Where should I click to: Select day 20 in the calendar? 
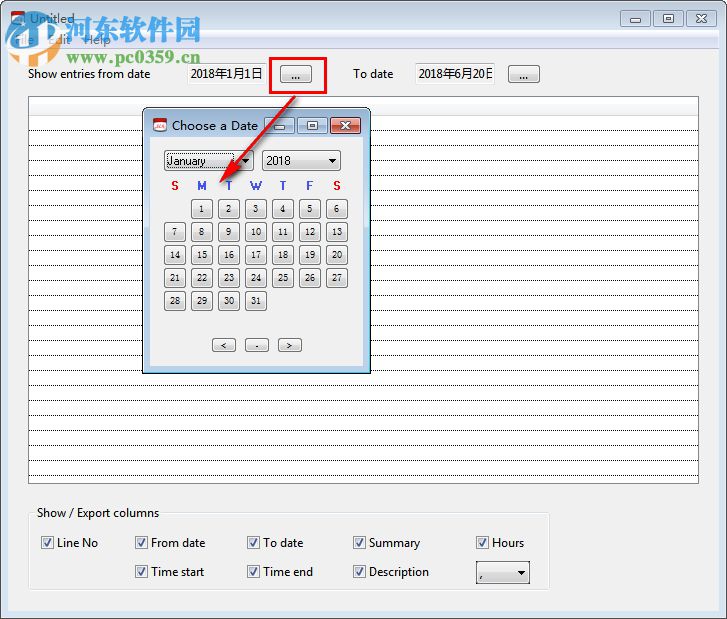[337, 255]
